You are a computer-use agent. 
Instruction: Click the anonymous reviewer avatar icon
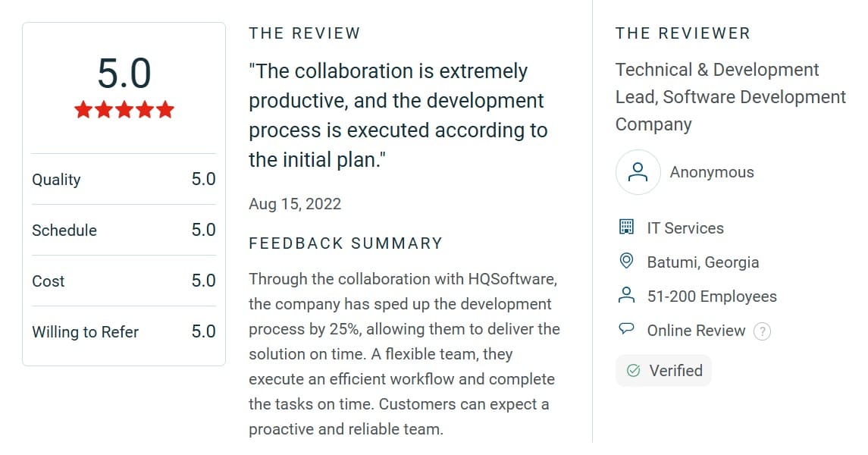(x=638, y=172)
